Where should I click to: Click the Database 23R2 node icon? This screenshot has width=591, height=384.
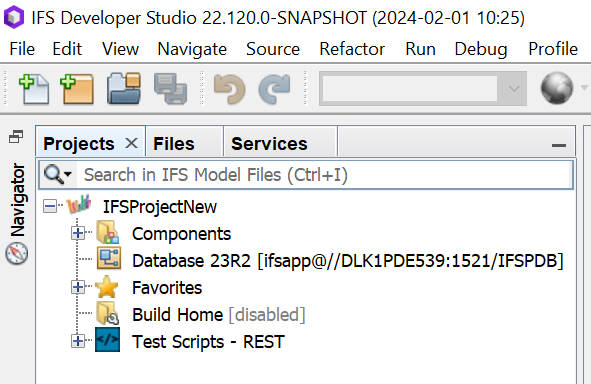point(109,259)
